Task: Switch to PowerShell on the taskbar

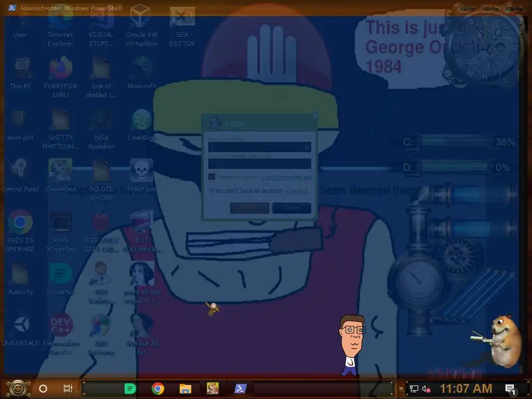Action: click(x=240, y=389)
